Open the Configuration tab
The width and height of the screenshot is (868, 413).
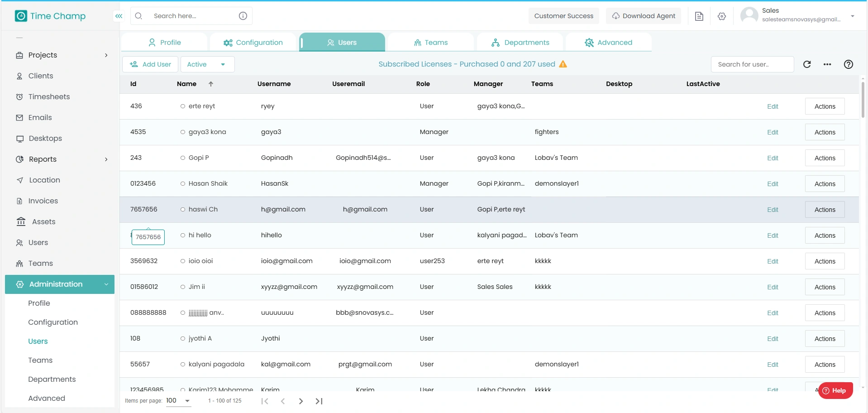(253, 43)
